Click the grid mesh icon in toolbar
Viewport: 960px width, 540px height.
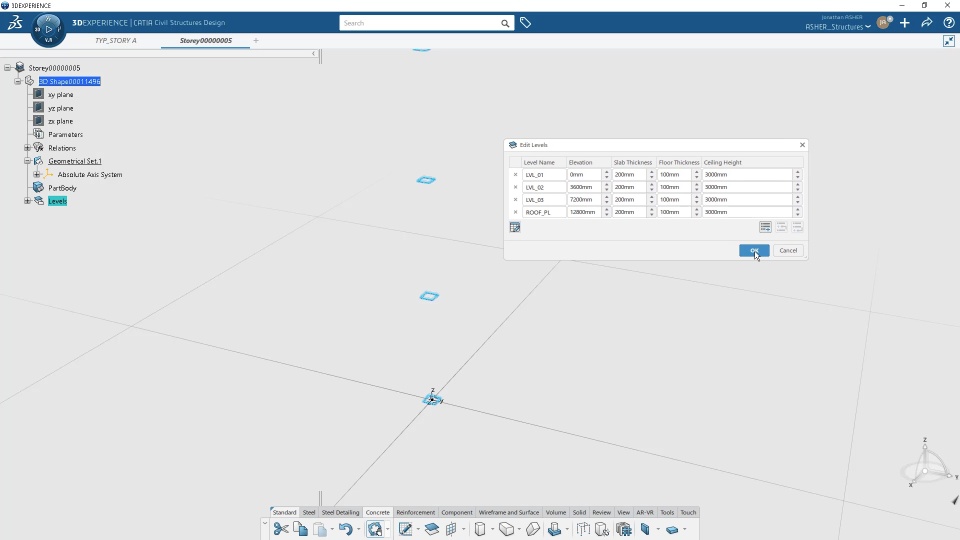point(451,529)
